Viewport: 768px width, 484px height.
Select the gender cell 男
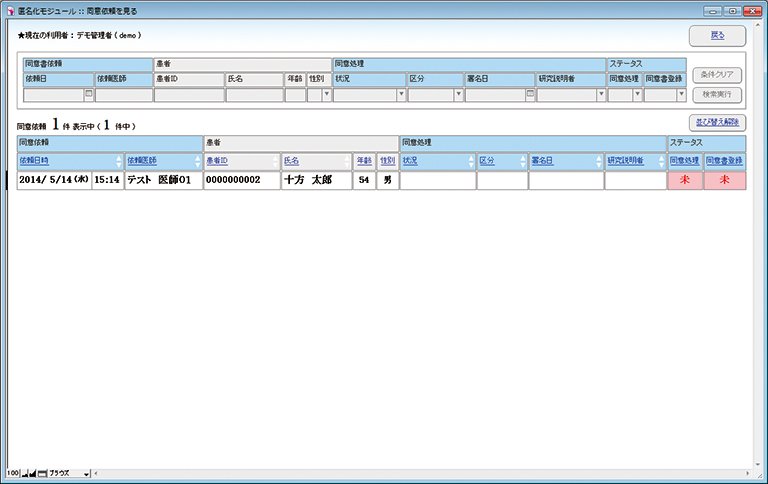pos(387,180)
